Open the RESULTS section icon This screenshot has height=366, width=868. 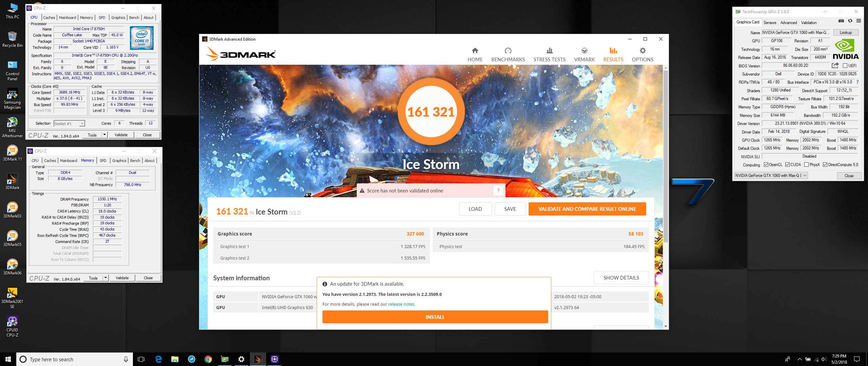point(613,51)
